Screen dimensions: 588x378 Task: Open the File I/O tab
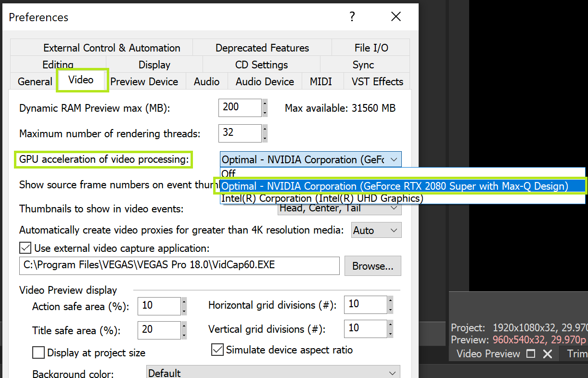(x=371, y=48)
